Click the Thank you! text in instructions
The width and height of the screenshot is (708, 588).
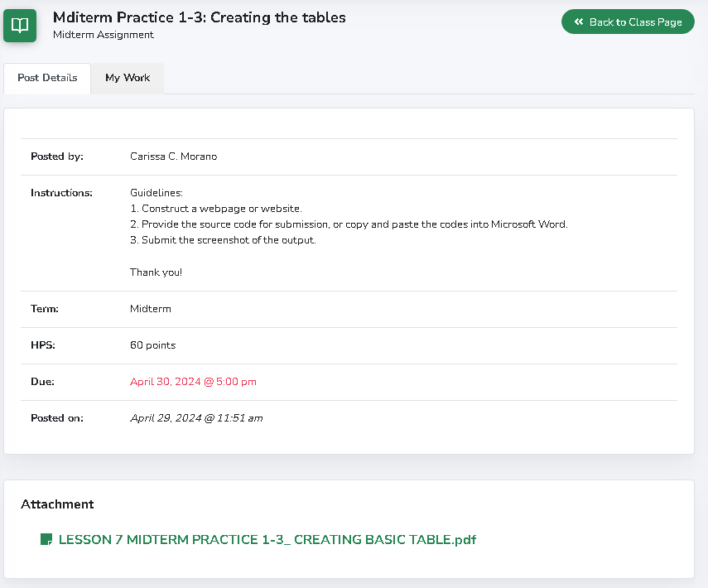click(156, 272)
